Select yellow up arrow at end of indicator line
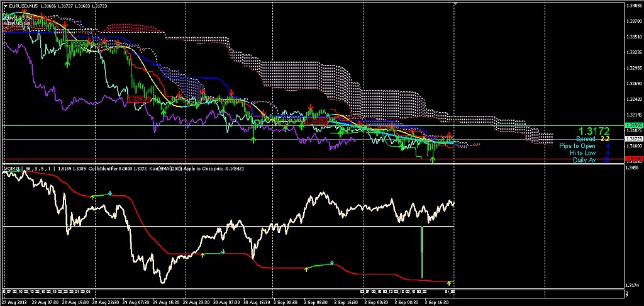 (x=449, y=283)
